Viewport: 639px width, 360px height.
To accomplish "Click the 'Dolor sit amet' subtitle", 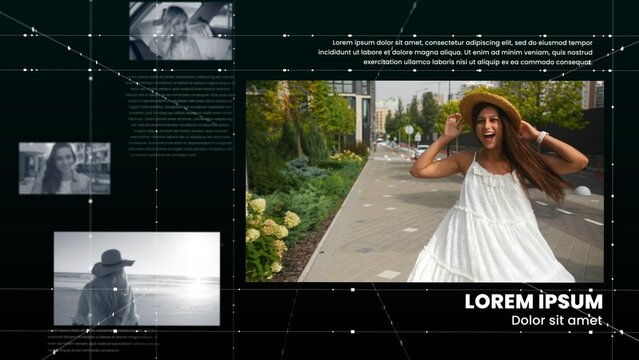I will [557, 320].
